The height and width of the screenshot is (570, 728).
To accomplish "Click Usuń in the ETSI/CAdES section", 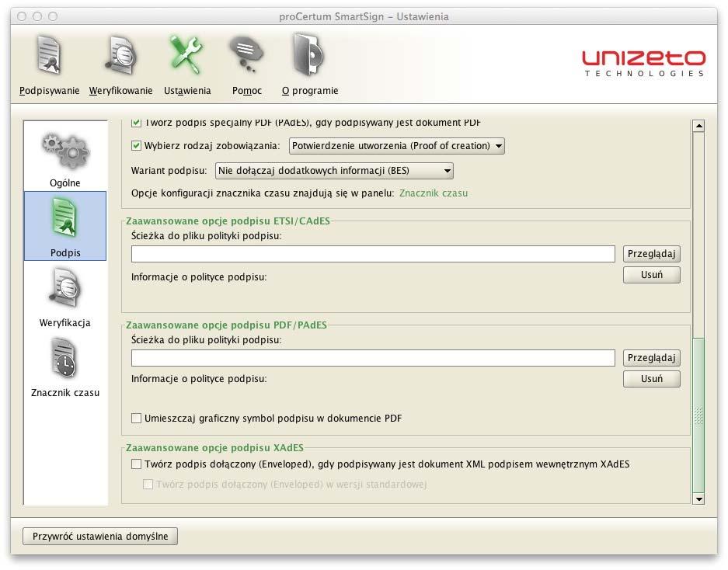I will click(651, 275).
